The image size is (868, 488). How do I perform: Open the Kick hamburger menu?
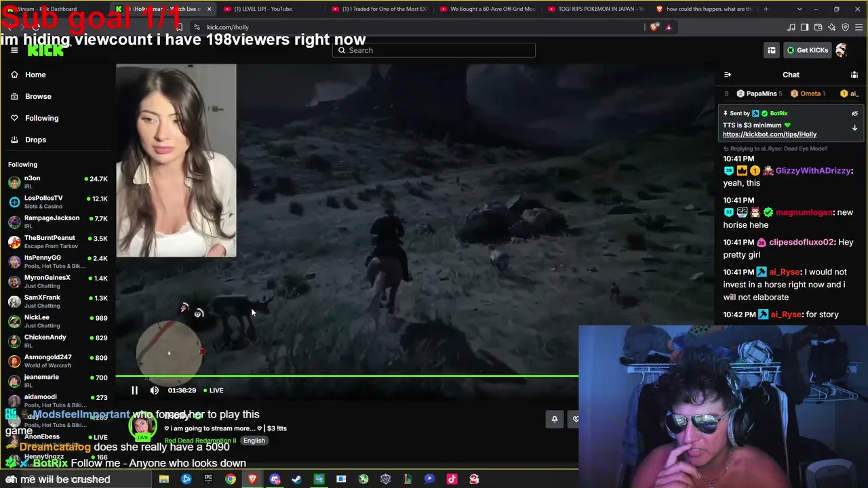pyautogui.click(x=14, y=50)
